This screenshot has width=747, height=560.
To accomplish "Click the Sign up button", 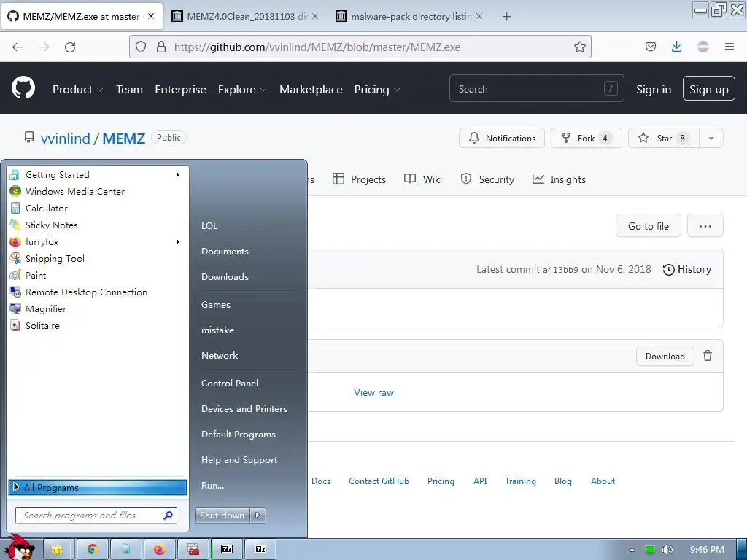I will pyautogui.click(x=708, y=88).
